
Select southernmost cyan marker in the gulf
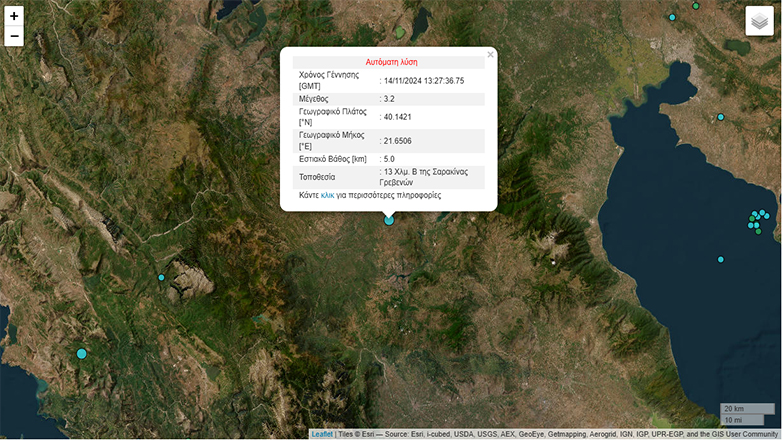coord(720,259)
